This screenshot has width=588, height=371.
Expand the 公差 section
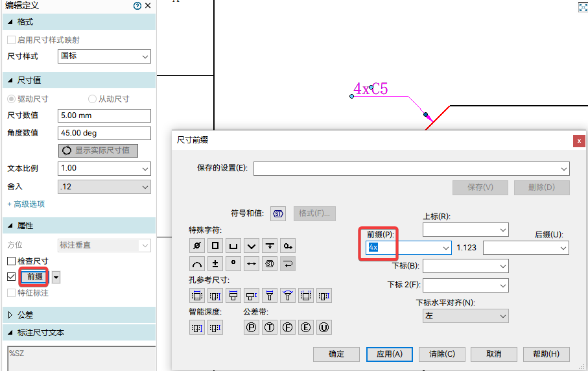10,315
